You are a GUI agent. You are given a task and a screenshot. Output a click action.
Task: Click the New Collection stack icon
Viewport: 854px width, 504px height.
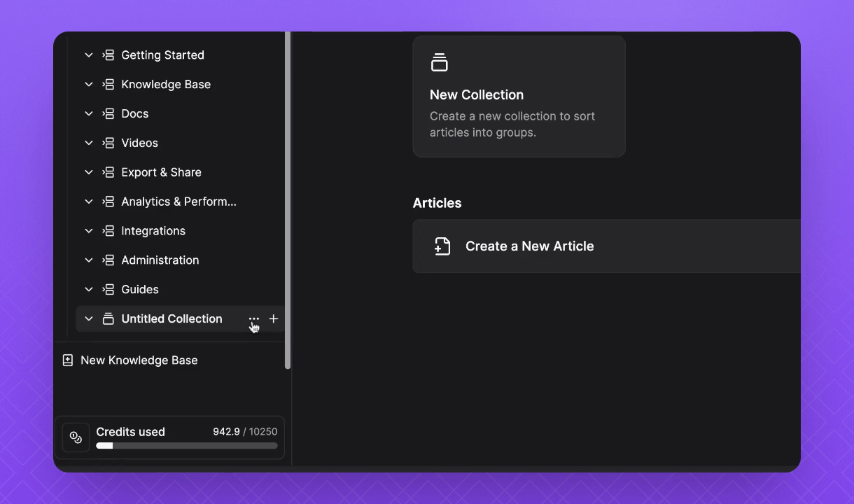click(439, 62)
